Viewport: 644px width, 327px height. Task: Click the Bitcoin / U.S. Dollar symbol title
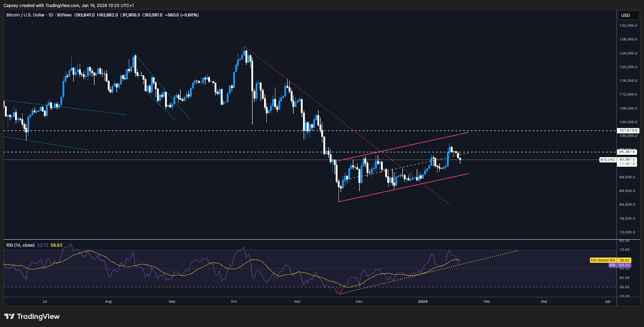[x=25, y=15]
